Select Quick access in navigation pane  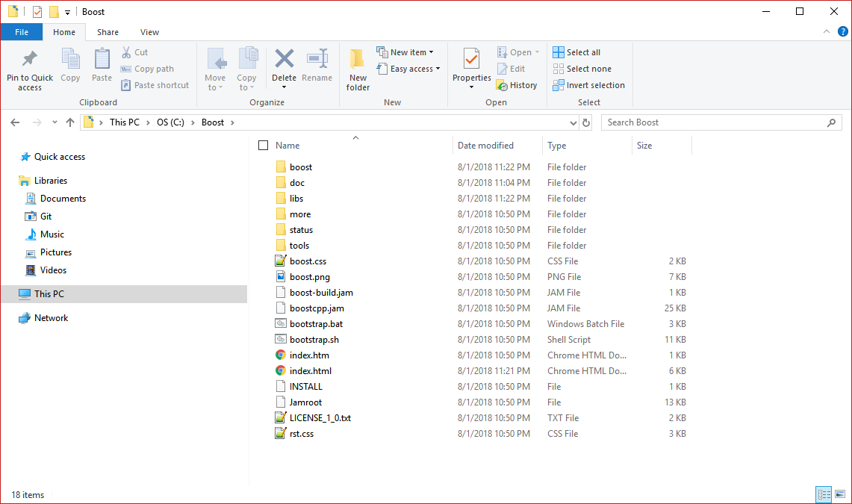point(60,157)
